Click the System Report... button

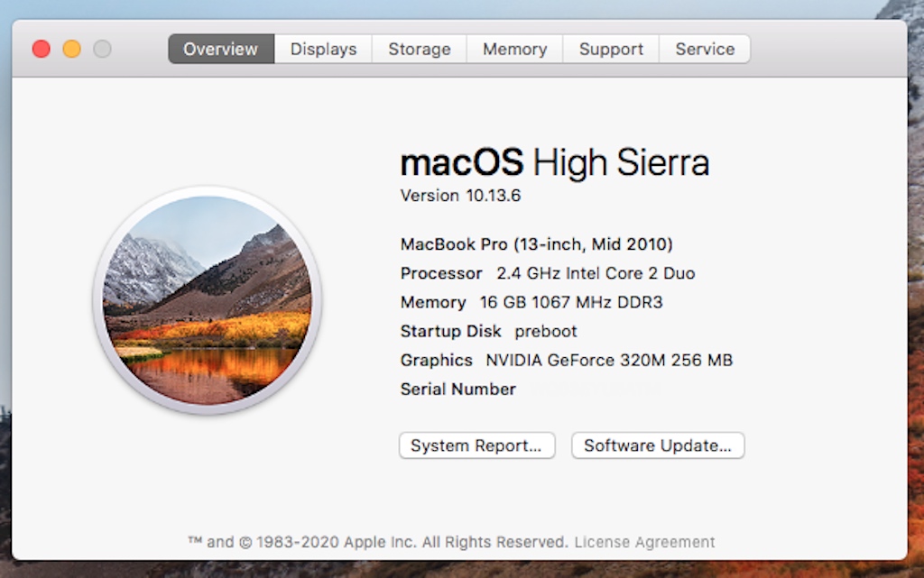pos(476,445)
